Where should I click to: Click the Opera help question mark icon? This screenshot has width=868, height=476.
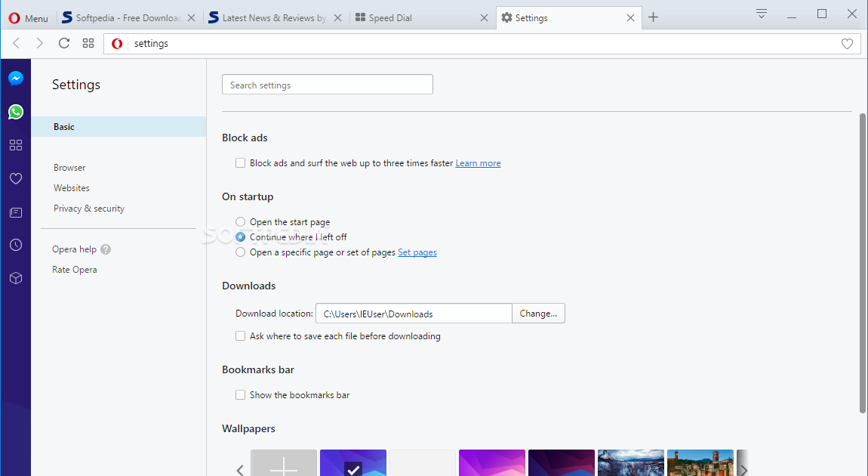[x=106, y=249]
